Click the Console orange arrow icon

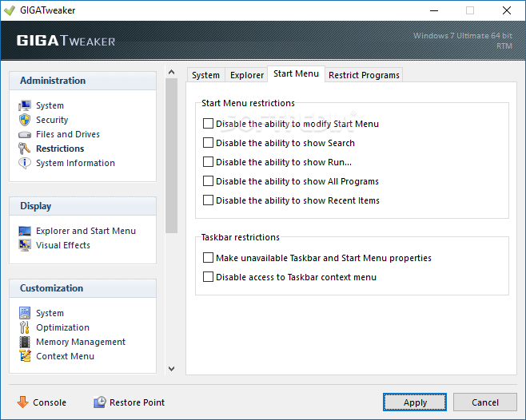[22, 402]
